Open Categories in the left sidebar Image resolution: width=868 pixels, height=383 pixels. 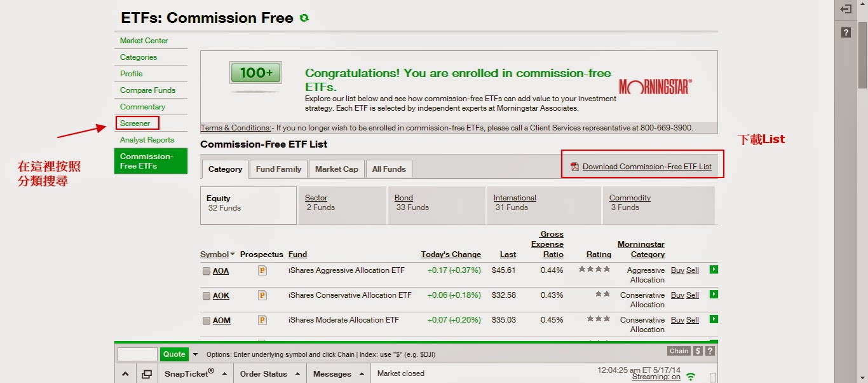coord(139,57)
